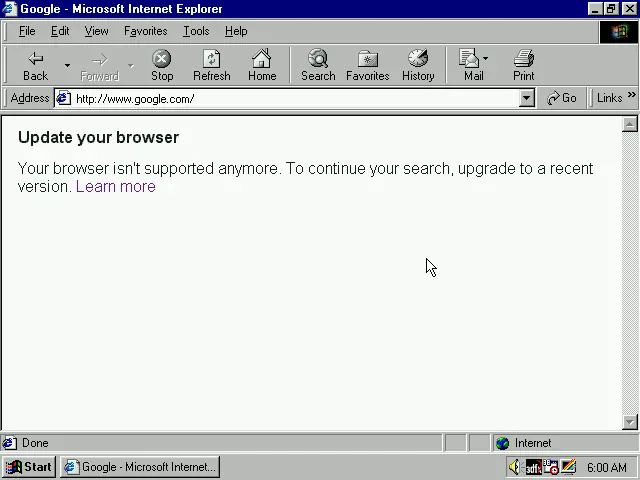Open the View menu

point(96,31)
